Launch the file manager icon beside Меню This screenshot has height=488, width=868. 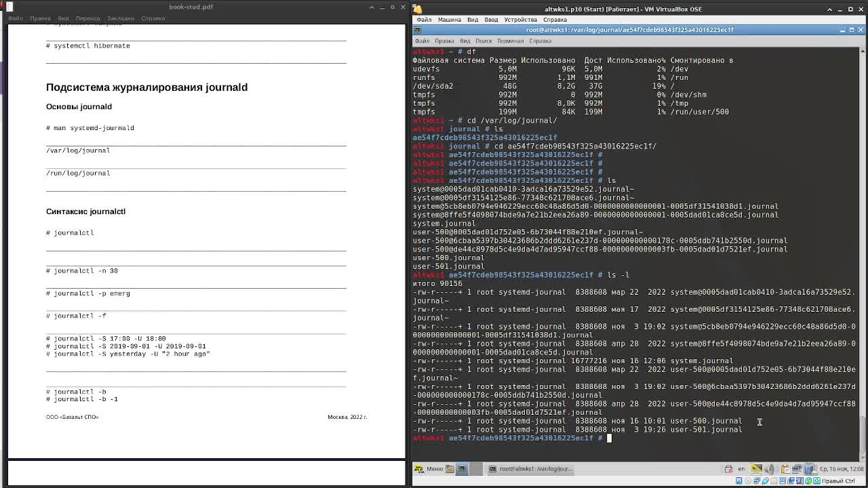[x=450, y=469]
